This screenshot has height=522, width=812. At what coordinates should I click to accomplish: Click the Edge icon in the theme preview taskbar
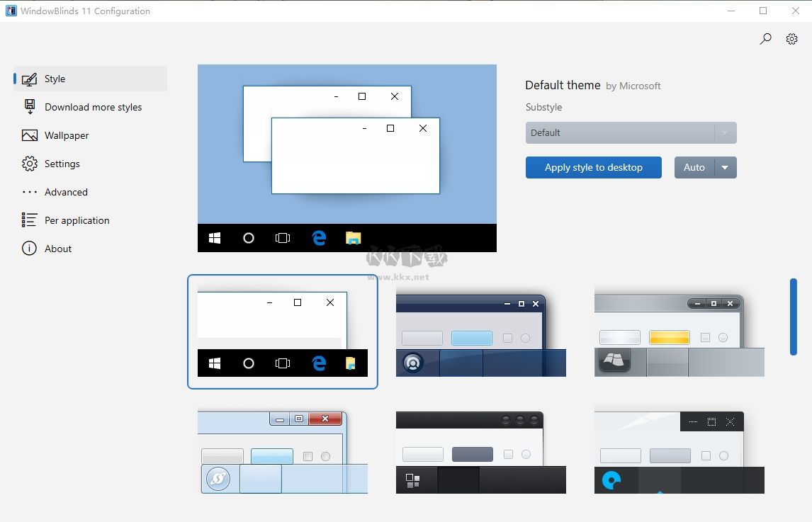click(x=319, y=238)
